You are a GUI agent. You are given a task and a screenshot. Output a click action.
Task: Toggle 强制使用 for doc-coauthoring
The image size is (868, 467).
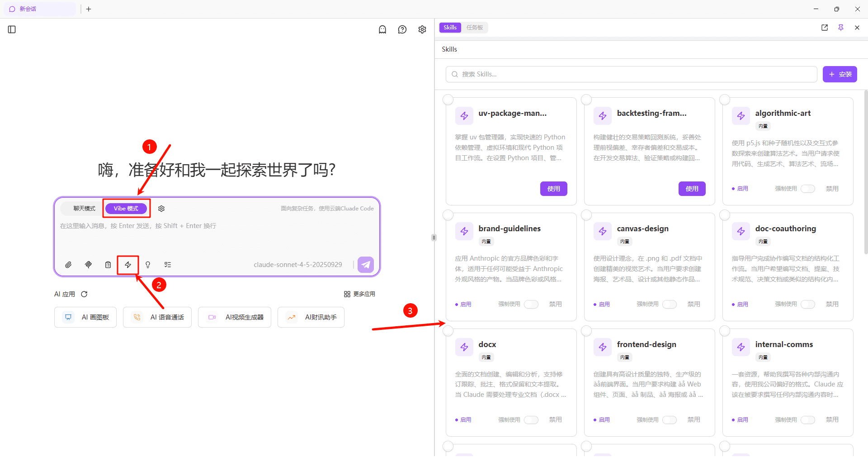[x=808, y=304]
